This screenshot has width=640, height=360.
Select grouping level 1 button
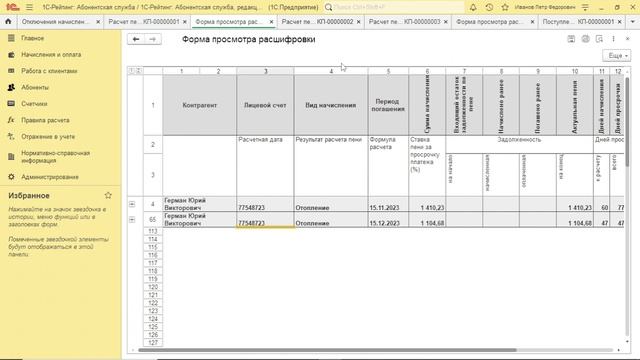coord(131,71)
